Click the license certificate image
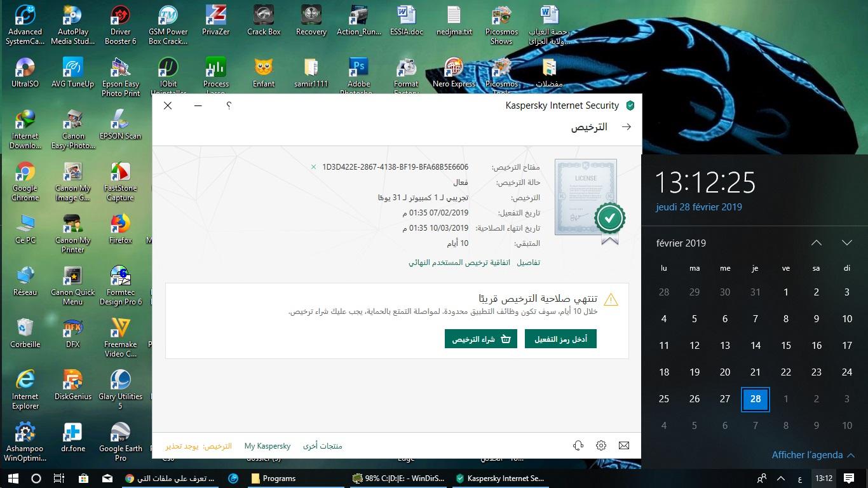The height and width of the screenshot is (488, 868). point(586,198)
